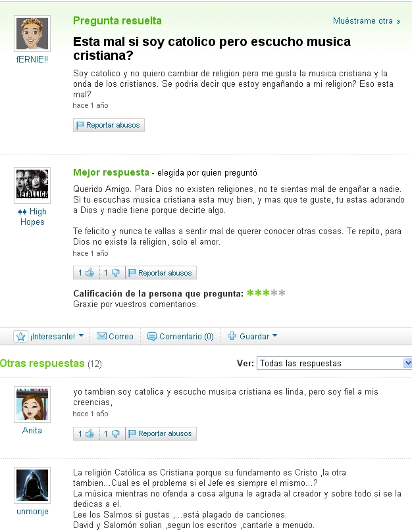Viewport: 412px width, 532px height.
Task: Open the Comentario (0) section
Action: pos(180,336)
